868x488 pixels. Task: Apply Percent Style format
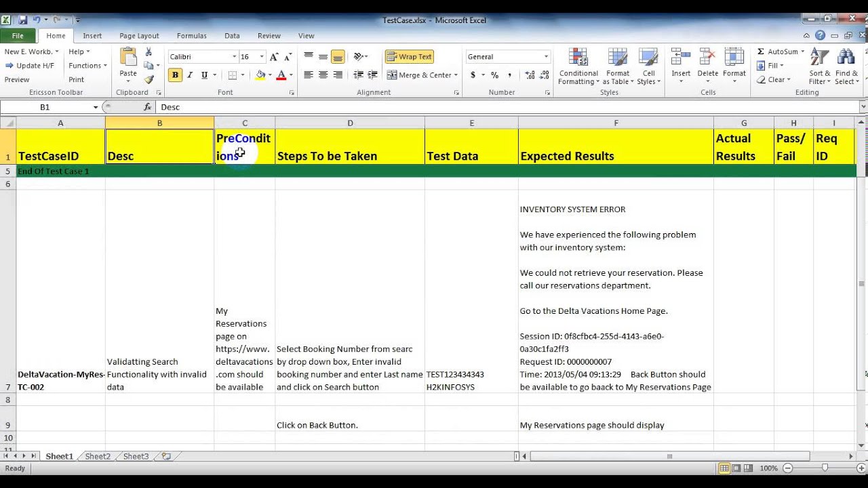tap(495, 75)
